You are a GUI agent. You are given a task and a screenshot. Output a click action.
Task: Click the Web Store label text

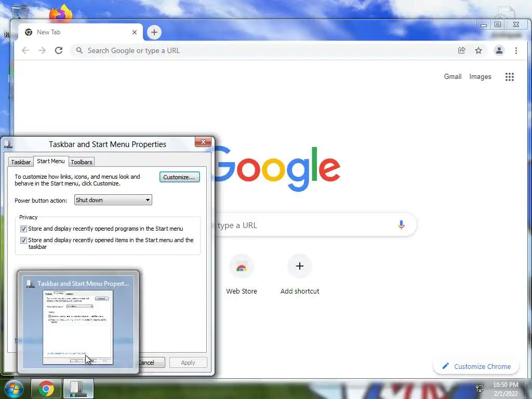tap(242, 291)
